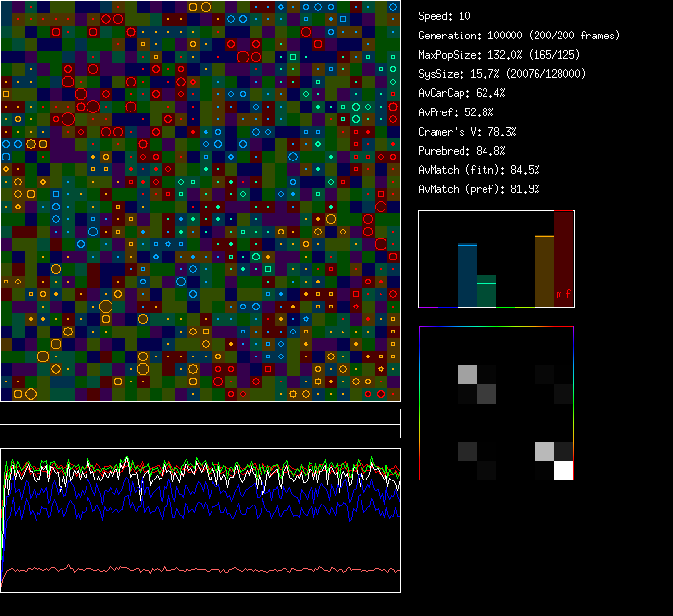Select the short teal histogram bar
Viewport: 673px width, 616px height.
point(486,291)
